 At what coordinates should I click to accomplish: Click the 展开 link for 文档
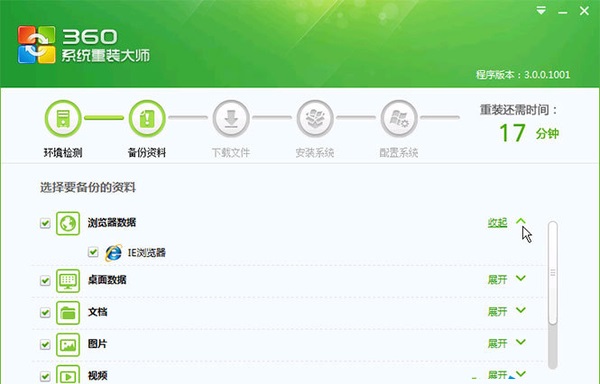pyautogui.click(x=497, y=312)
